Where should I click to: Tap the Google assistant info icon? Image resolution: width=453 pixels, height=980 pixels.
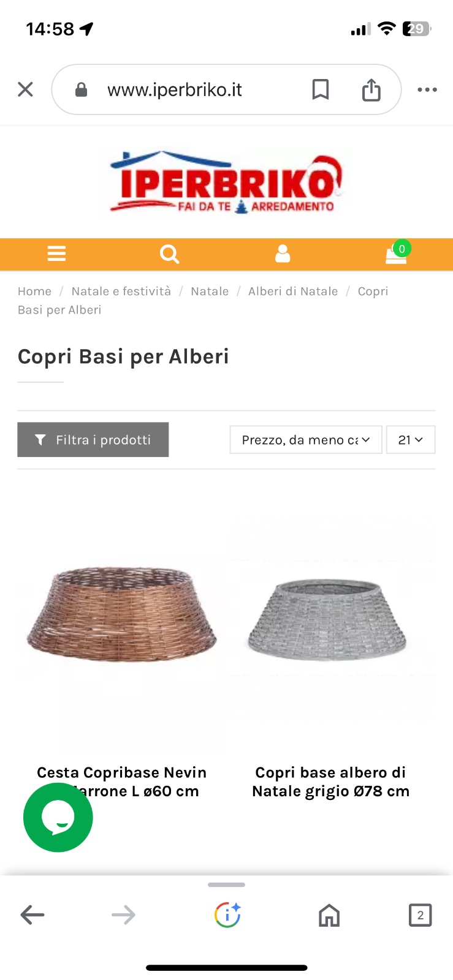(227, 915)
